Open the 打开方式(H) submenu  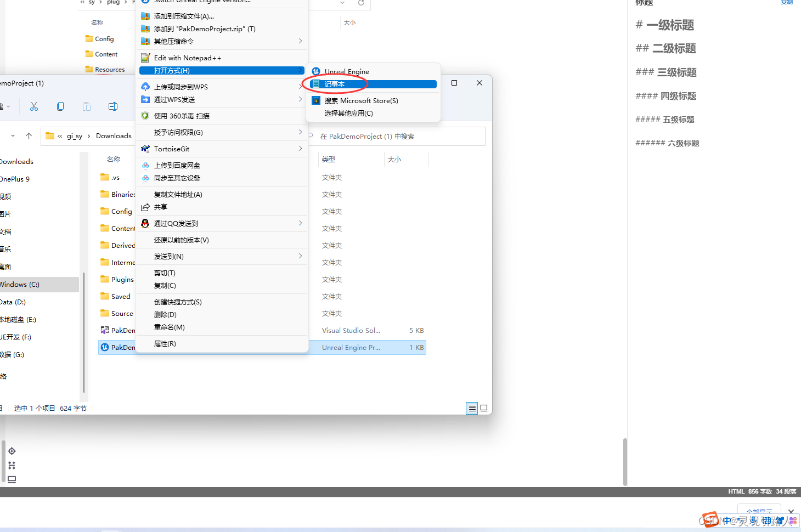tap(222, 70)
